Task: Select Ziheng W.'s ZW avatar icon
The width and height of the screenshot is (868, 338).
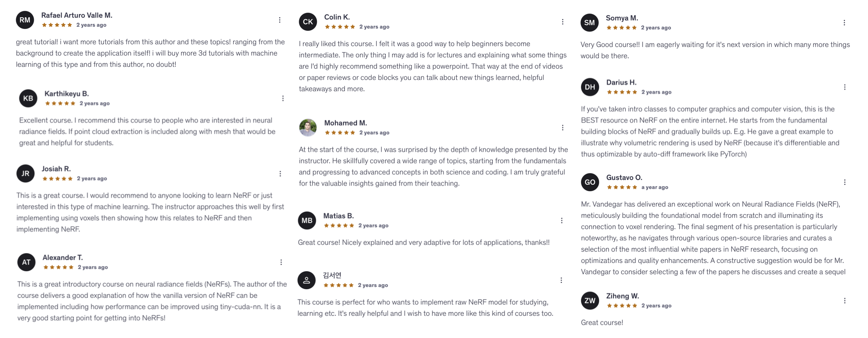Action: coord(590,300)
